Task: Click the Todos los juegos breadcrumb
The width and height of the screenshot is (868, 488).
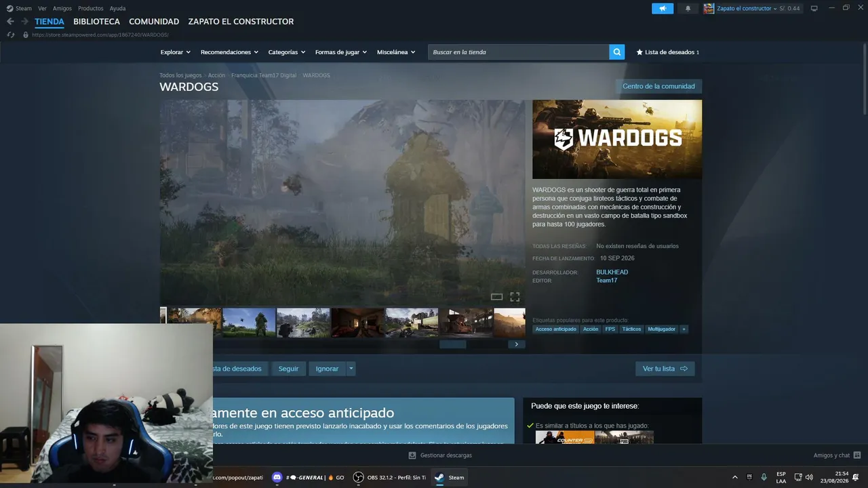Action: pos(180,75)
